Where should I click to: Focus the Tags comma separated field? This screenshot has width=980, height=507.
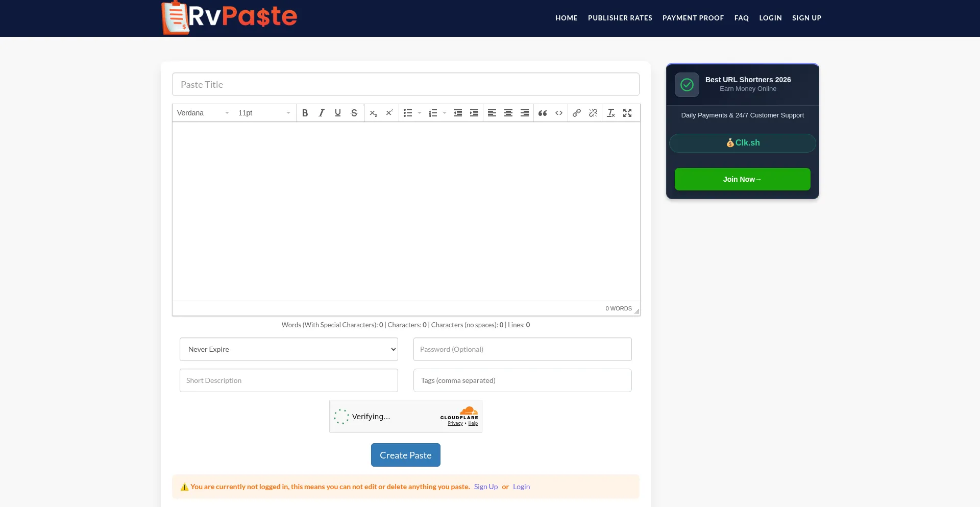[523, 380]
